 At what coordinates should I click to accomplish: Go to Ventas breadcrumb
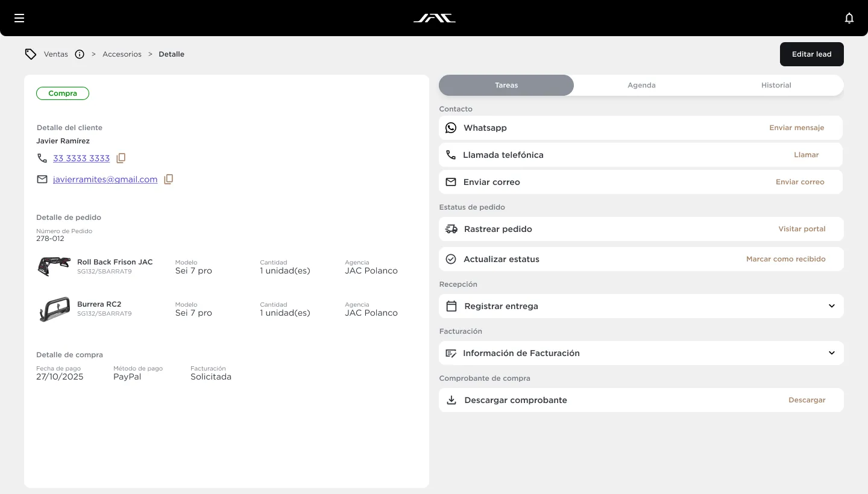tap(56, 54)
